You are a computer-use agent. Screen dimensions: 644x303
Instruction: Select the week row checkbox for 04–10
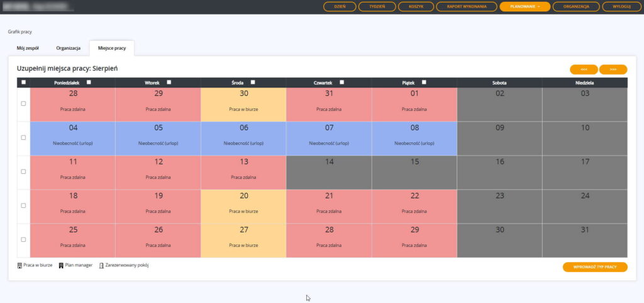coord(24,137)
